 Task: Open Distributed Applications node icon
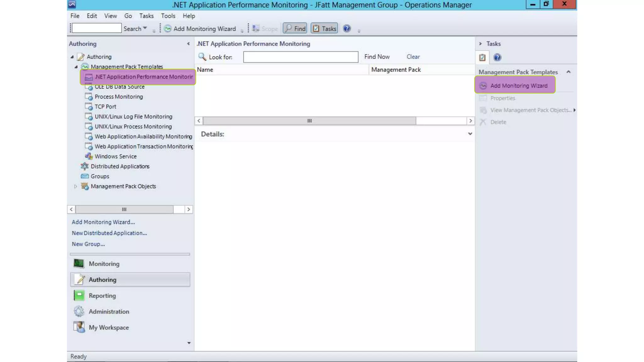point(85,166)
